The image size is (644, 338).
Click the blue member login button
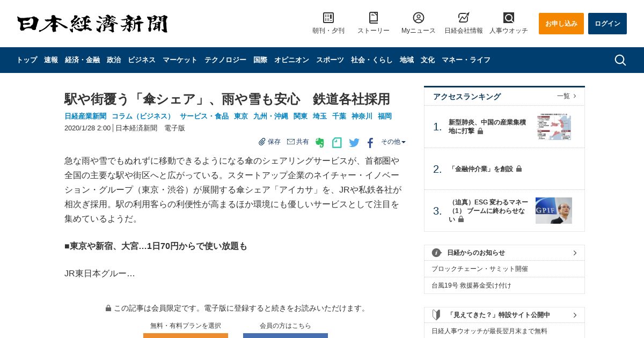(x=286, y=335)
